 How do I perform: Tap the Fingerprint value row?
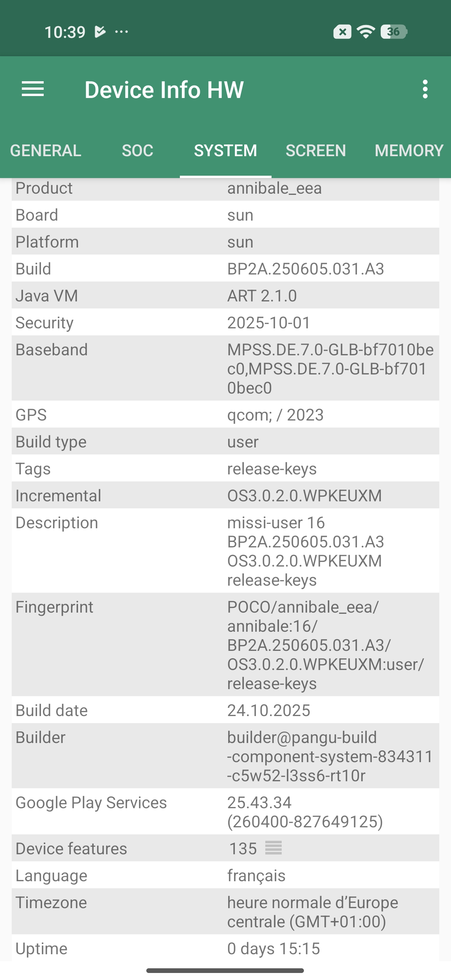click(325, 645)
